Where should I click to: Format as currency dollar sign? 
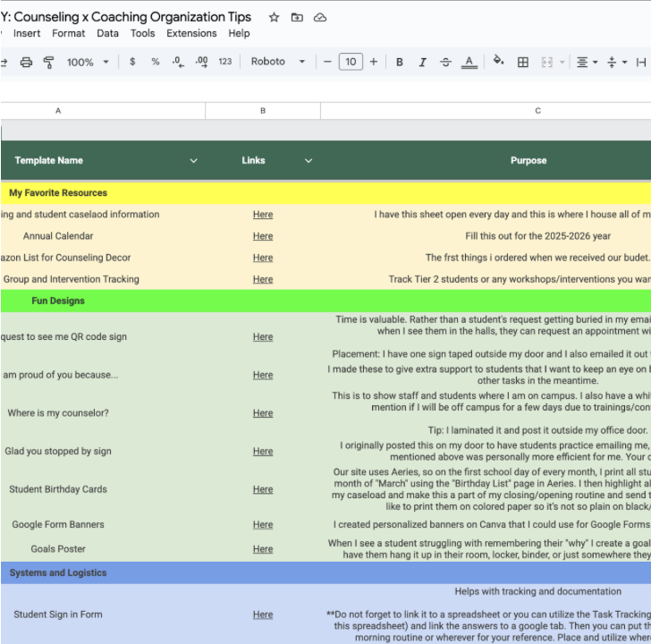[132, 62]
